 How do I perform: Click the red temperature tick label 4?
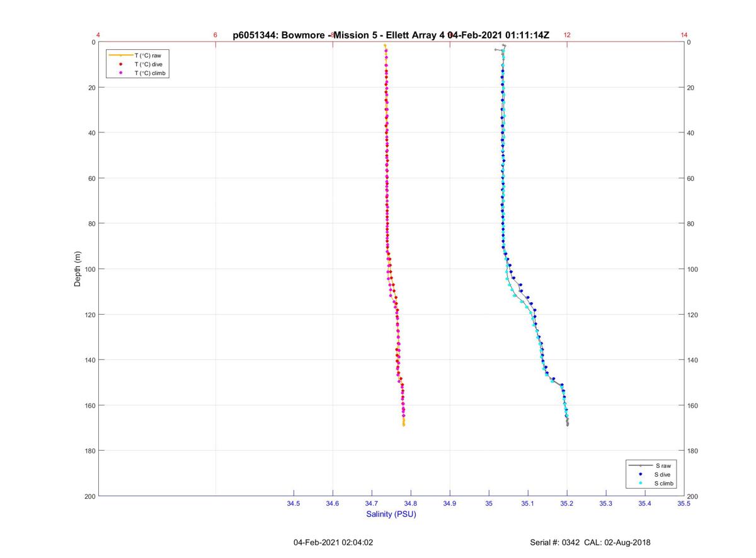pyautogui.click(x=98, y=35)
